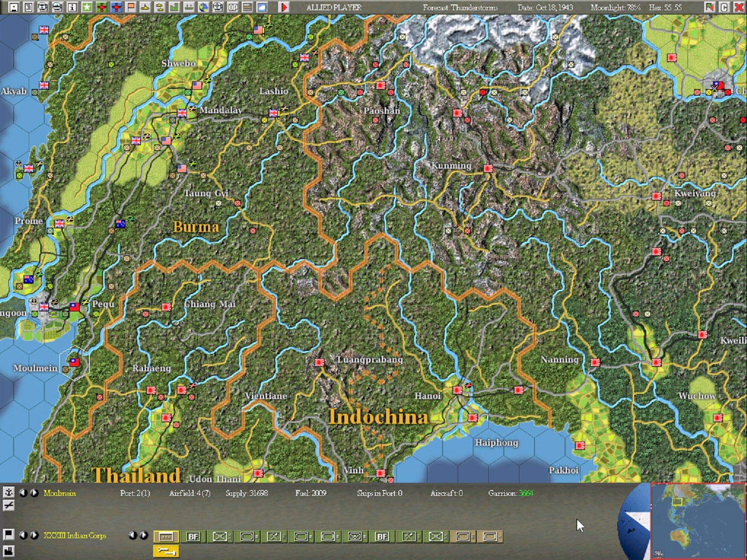Select the British flag unit at Lashio
Image resolution: width=747 pixels, height=560 pixels.
point(274,113)
